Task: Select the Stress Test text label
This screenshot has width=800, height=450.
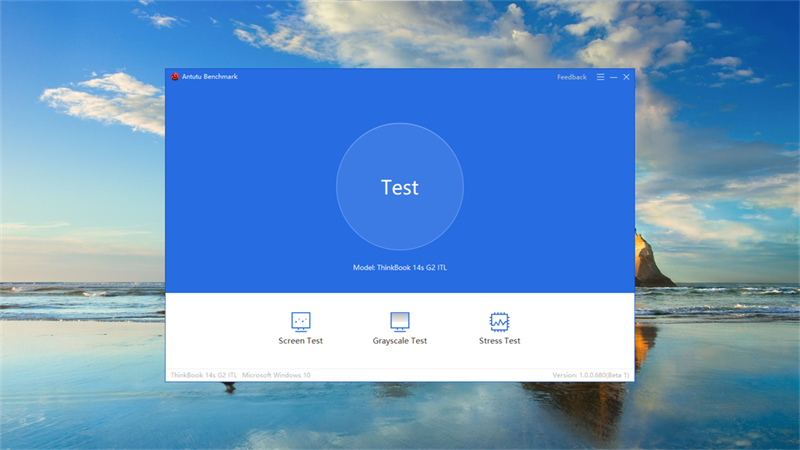Action: (x=499, y=341)
